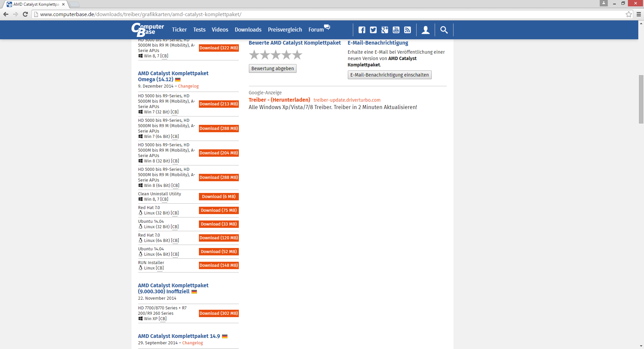Image resolution: width=644 pixels, height=349 pixels.
Task: Open the Preisvergleich menu item
Action: pyautogui.click(x=285, y=30)
